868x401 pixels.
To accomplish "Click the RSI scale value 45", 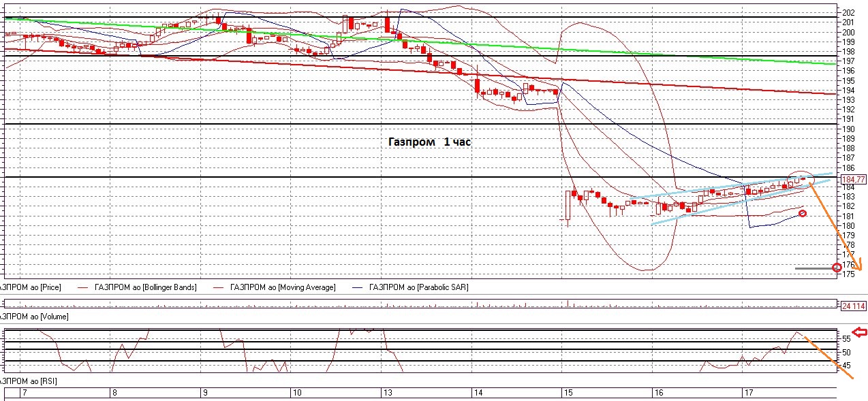I will [x=846, y=366].
